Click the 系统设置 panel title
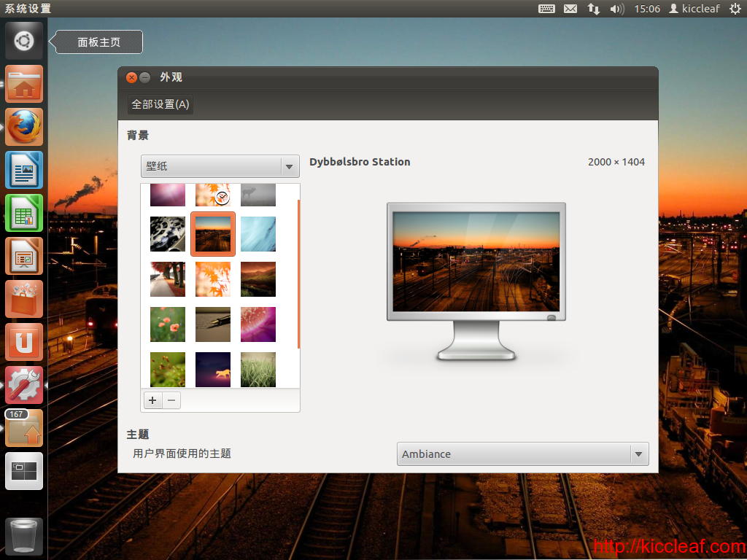The width and height of the screenshot is (747, 560). [x=27, y=9]
